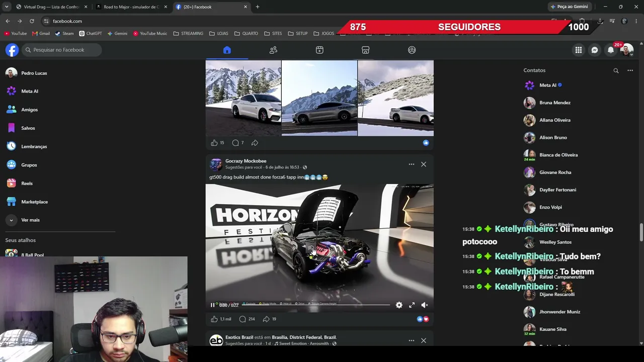Open the 6 de julho às 16:53 timestamp
This screenshot has width=644, height=362.
(282, 167)
